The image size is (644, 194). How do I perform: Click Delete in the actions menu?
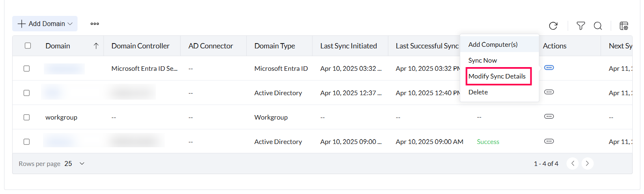(x=478, y=92)
